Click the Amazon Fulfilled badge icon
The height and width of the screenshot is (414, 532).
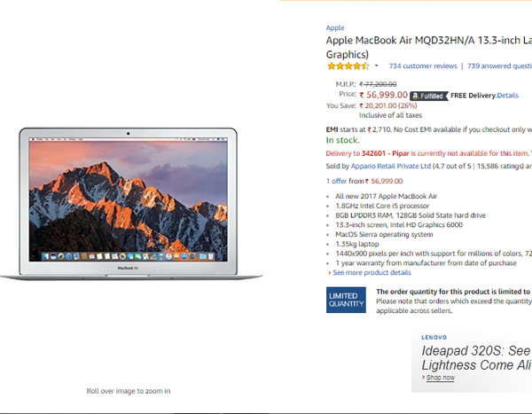coord(429,96)
